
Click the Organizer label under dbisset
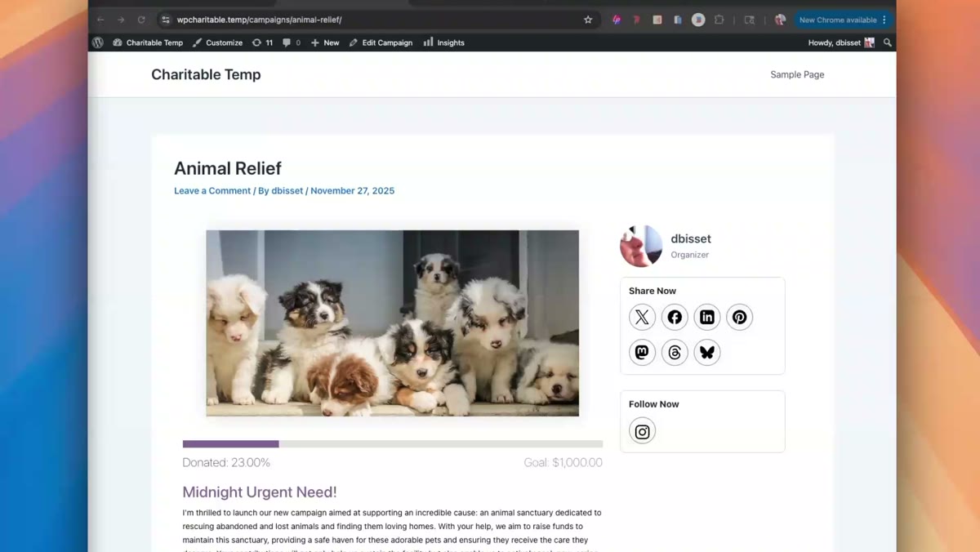[690, 255]
